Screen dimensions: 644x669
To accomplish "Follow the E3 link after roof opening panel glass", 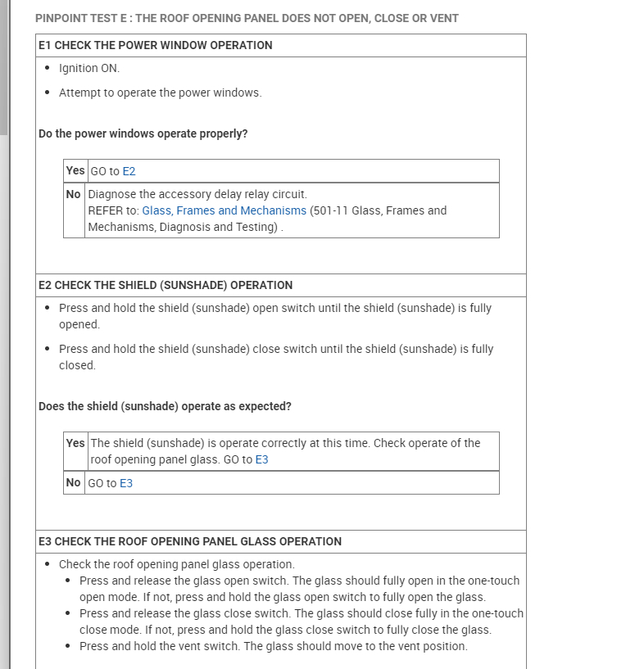I will [x=261, y=459].
